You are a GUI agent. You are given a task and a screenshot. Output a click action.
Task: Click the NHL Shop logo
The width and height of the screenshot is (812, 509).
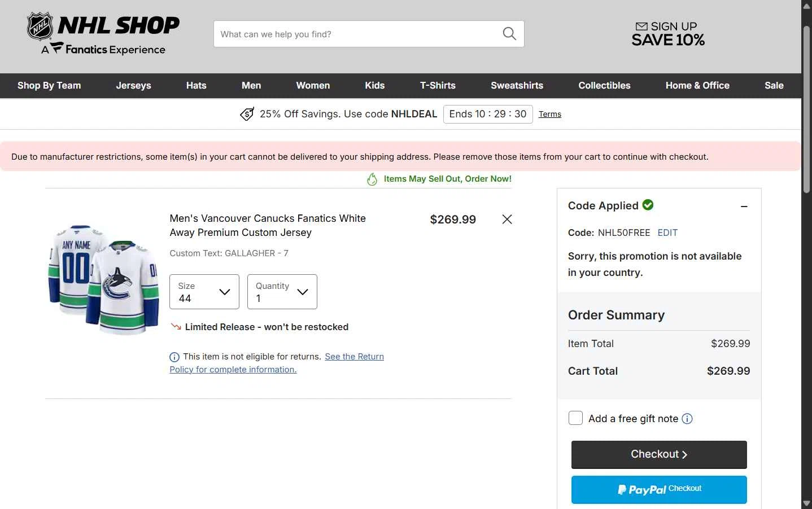[x=103, y=34]
